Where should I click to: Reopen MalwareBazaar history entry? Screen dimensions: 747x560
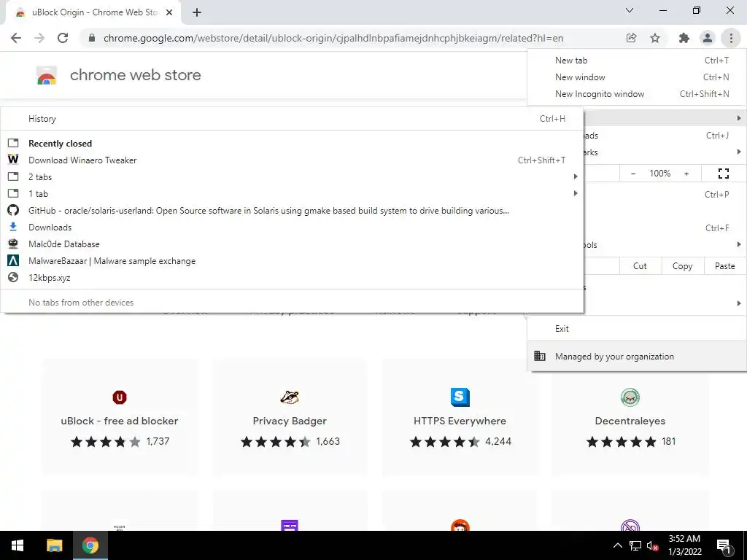292,261
